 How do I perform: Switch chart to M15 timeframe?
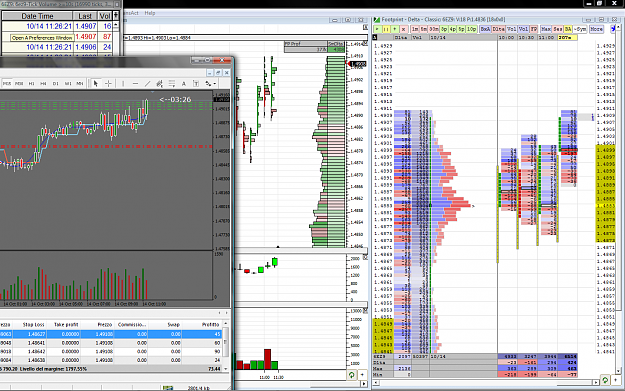[x=7, y=83]
